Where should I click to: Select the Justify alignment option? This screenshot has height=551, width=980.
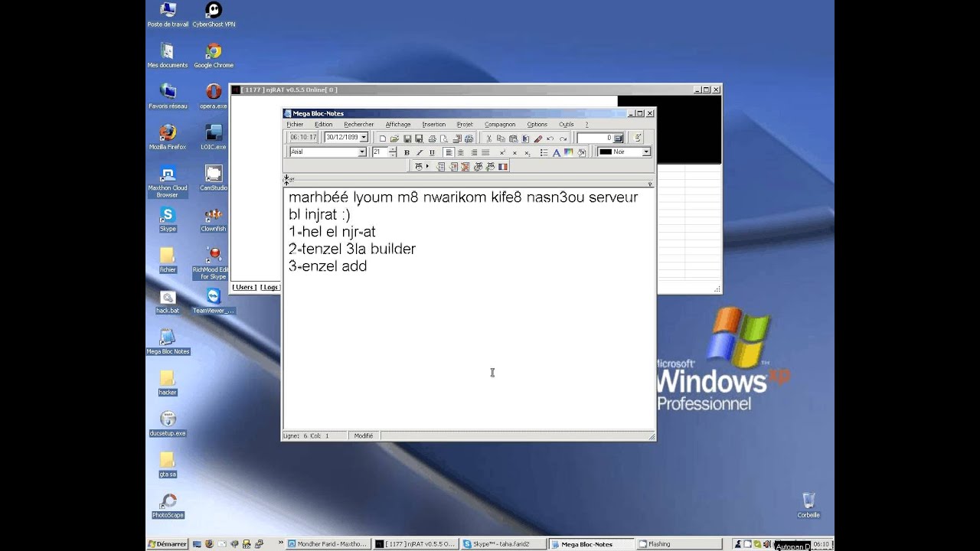485,152
